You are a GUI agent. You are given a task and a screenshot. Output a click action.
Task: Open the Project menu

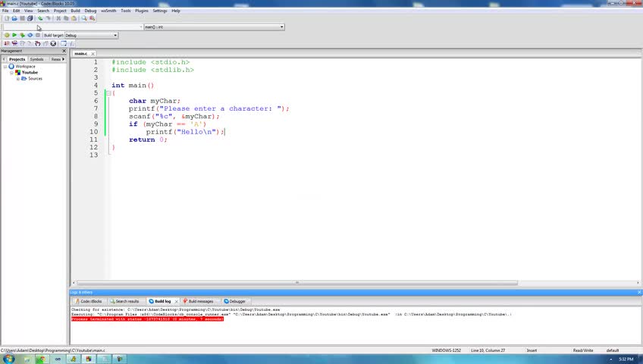pyautogui.click(x=60, y=11)
